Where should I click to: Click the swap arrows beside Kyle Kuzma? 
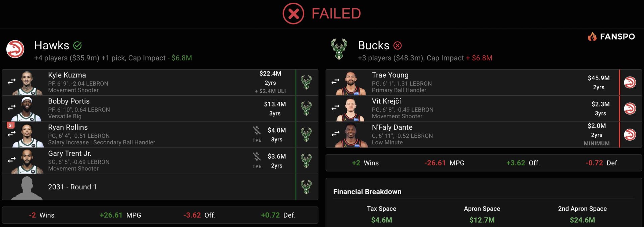[12, 82]
